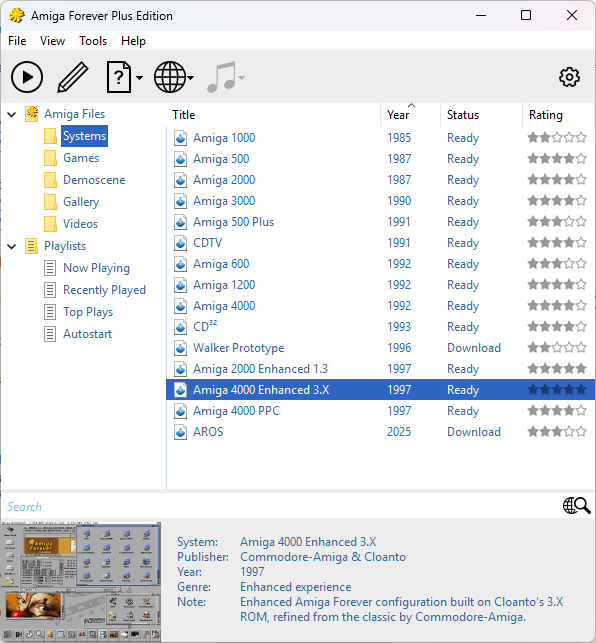This screenshot has height=643, width=596.
Task: Open the Videos folder
Action: (80, 224)
